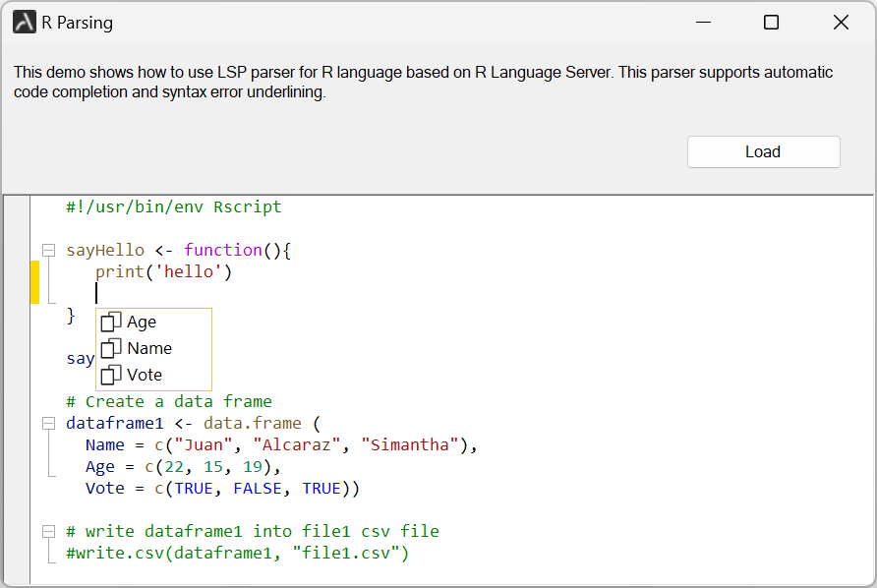Viewport: 877px width, 588px height.
Task: Click the '#write.csv(dataframe1, "file1.csv")' line
Action: coord(238,554)
